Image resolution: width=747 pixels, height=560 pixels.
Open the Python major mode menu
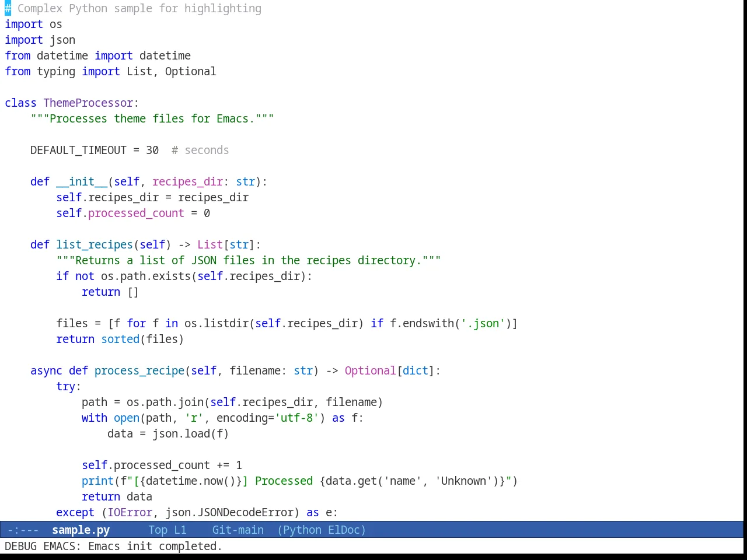[x=302, y=530]
